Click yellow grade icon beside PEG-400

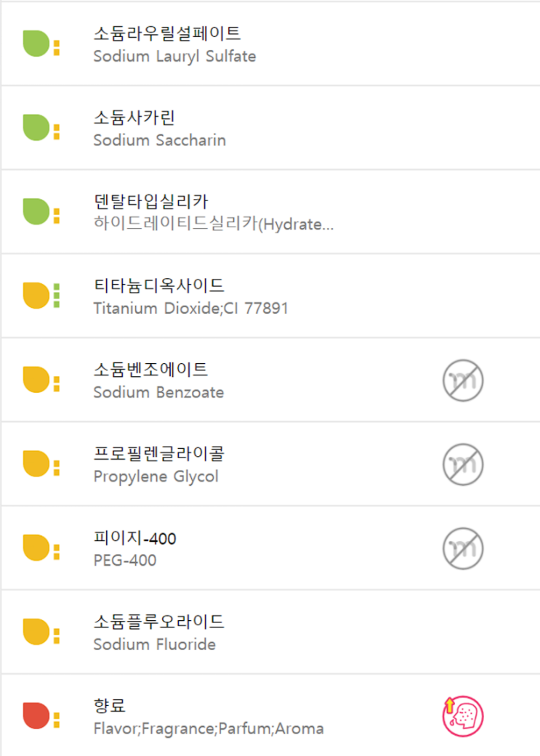41,548
